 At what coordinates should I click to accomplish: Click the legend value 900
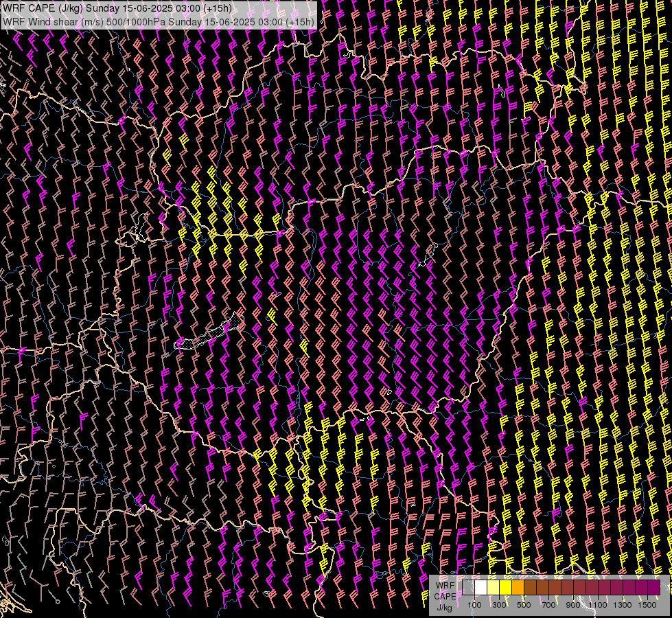click(x=573, y=605)
